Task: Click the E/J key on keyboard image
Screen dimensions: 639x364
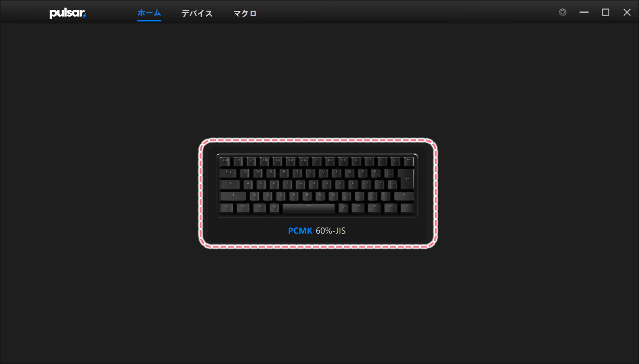Action: pyautogui.click(x=225, y=161)
